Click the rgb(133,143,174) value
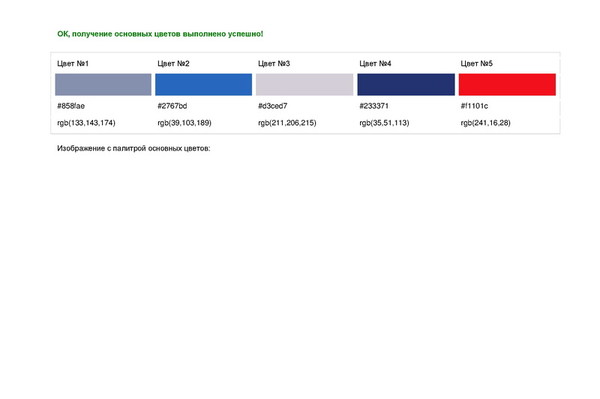Screen dimensions: 600x399 point(86,123)
